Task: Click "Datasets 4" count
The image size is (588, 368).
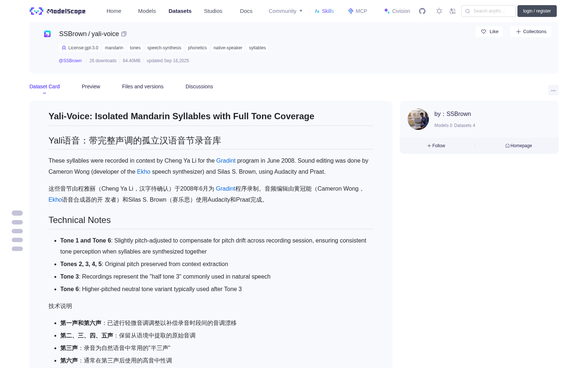Action: 465,125
